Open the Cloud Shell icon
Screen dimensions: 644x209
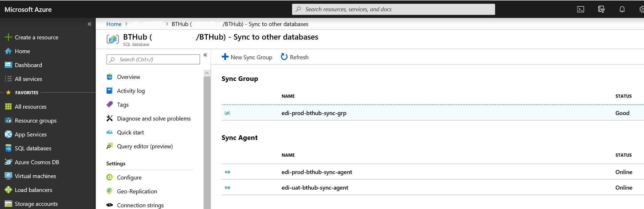point(580,9)
